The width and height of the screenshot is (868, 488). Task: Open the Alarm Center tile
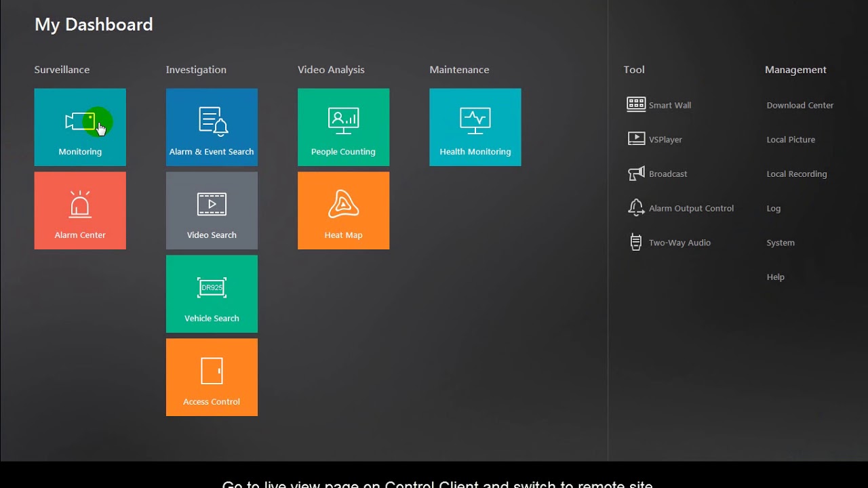80,211
